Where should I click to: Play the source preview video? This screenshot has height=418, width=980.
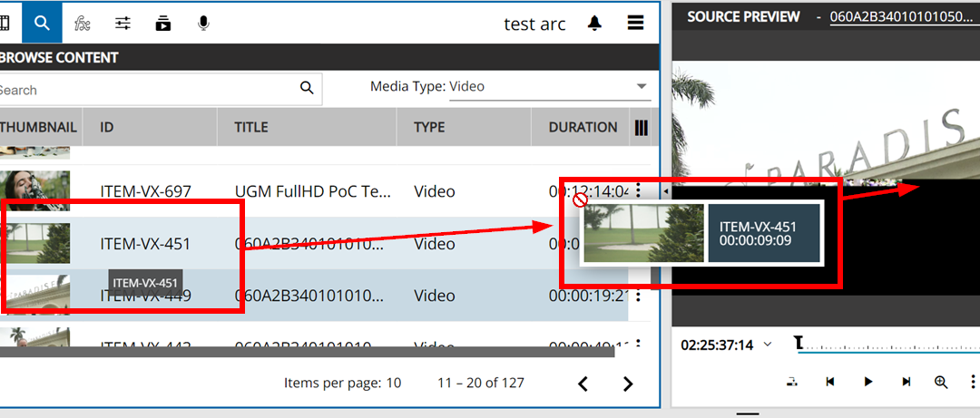pos(867,382)
